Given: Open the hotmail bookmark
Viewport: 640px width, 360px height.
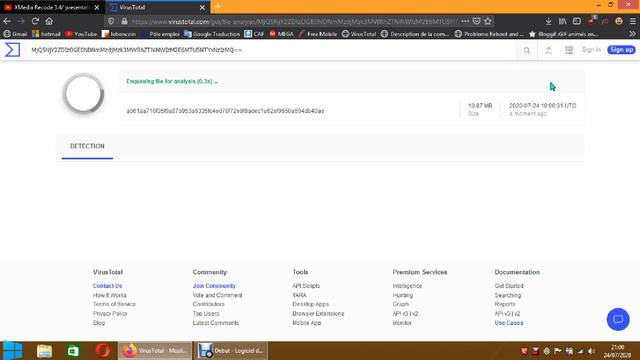Looking at the screenshot, I should coord(46,34).
